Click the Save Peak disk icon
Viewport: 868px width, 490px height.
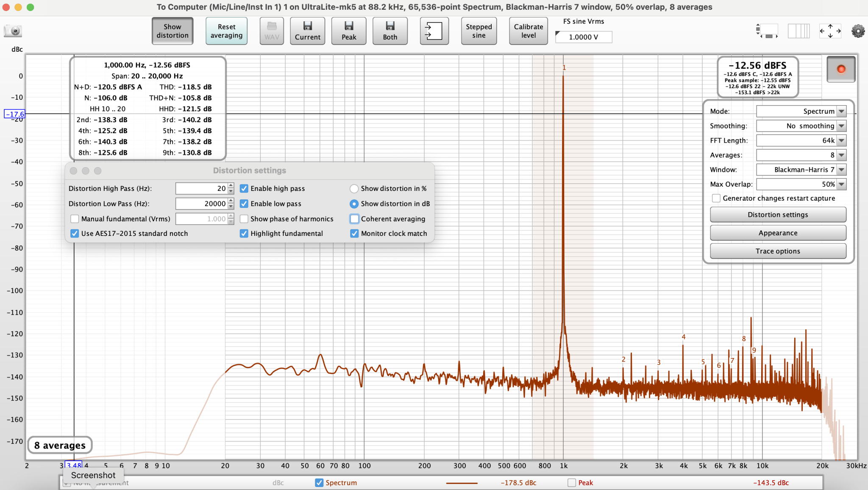pyautogui.click(x=349, y=31)
